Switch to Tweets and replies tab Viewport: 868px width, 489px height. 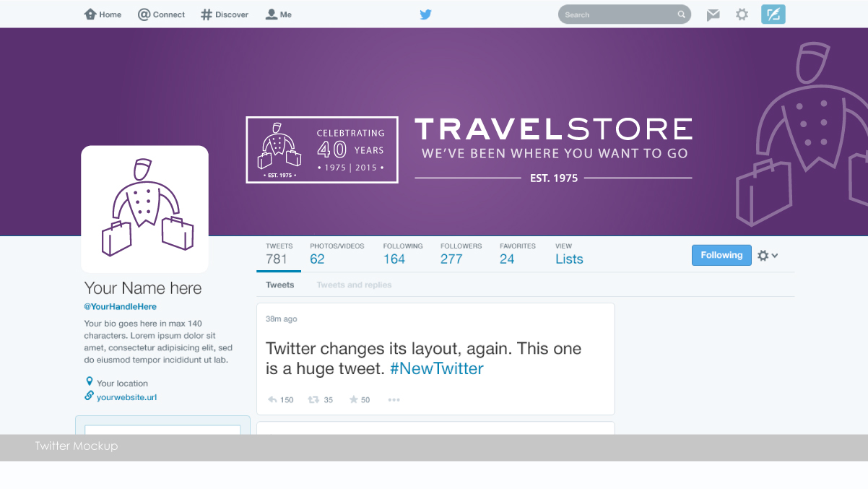[354, 285]
